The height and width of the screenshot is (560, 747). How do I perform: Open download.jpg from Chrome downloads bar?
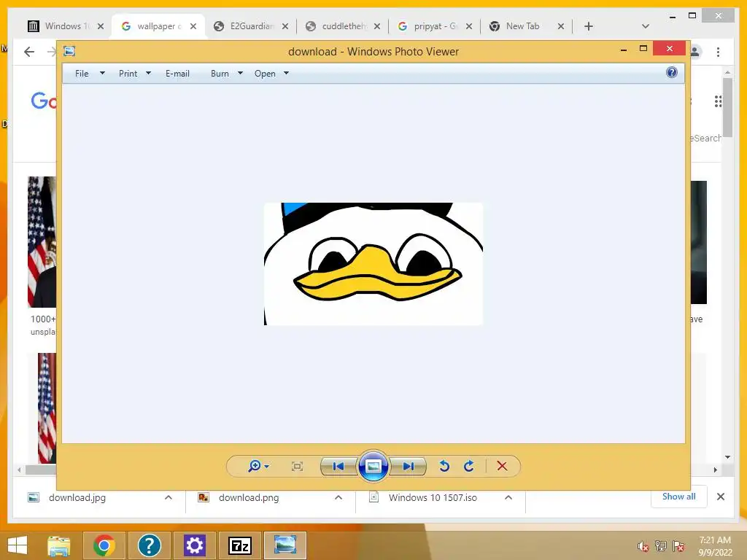tap(77, 497)
